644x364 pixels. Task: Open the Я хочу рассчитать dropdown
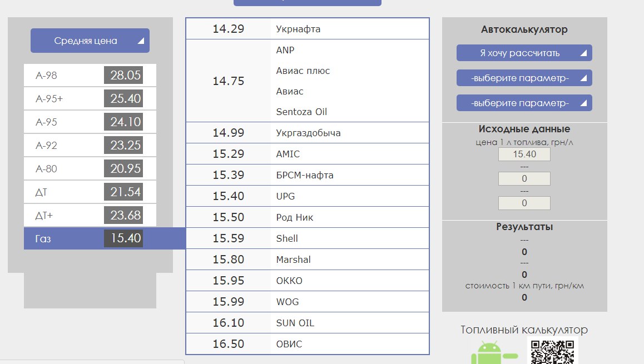click(524, 53)
